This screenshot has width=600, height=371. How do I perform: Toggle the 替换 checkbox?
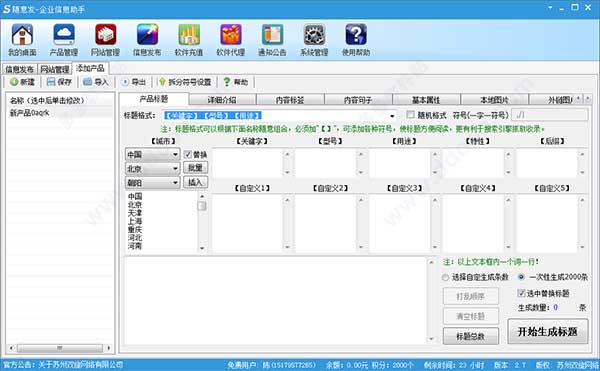[x=188, y=155]
